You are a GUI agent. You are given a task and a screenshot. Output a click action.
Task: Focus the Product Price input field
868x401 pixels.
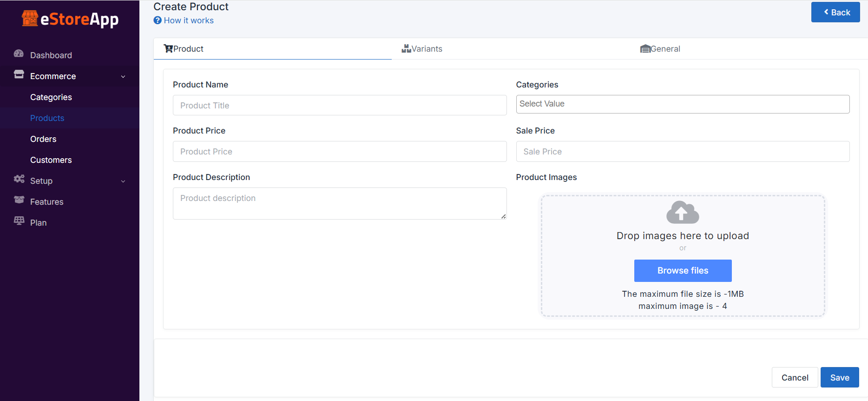340,152
